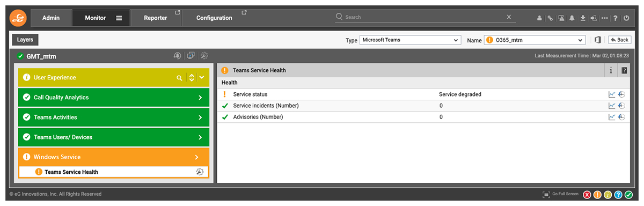The image size is (644, 206).
Task: Expand User Experience with the down chevron
Action: (202, 78)
